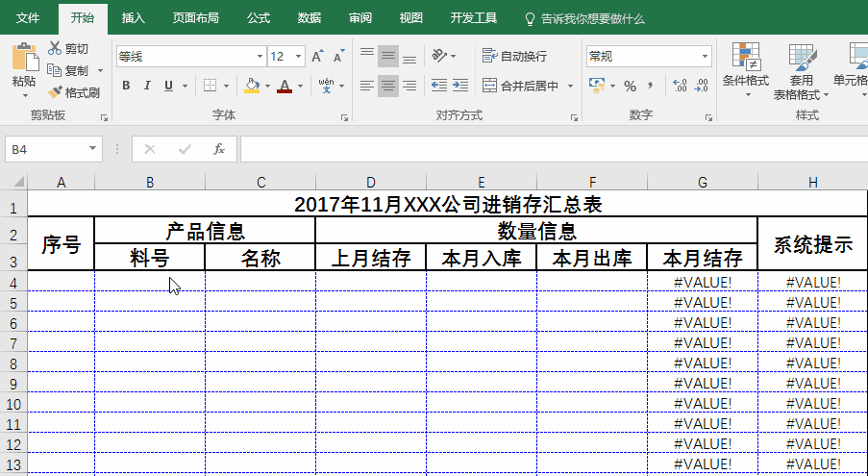Open 对齐方式 group dialog launcher
This screenshot has height=476, width=868.
(x=574, y=118)
